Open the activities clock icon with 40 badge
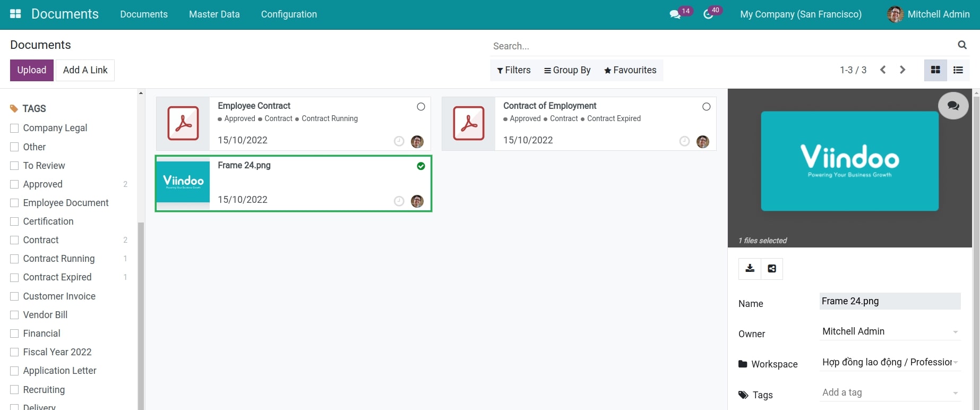The width and height of the screenshot is (980, 410). coord(708,14)
